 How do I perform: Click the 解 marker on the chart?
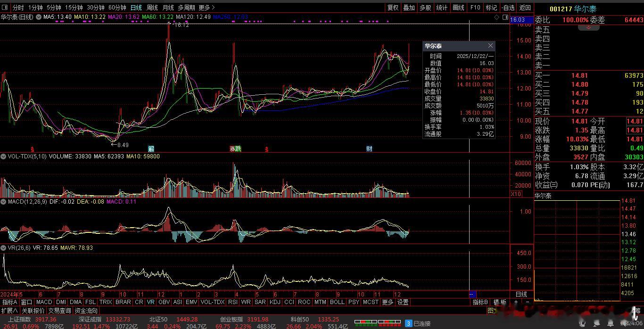[151, 149]
